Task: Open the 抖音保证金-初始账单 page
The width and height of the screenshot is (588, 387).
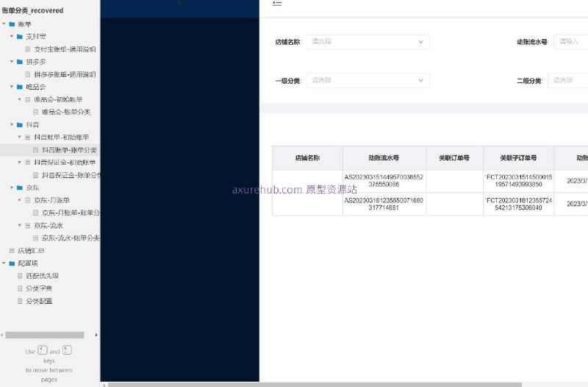Action: click(65, 163)
